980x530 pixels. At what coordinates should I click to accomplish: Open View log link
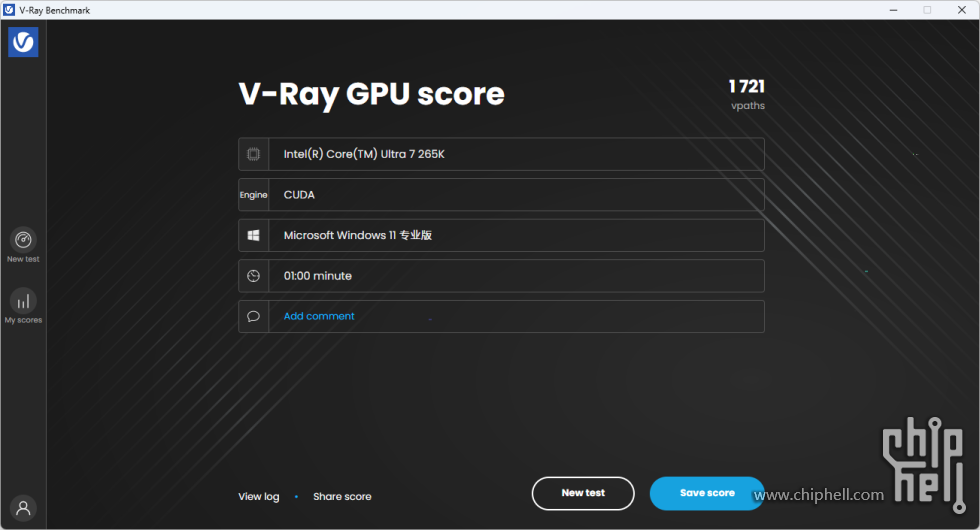pos(258,496)
